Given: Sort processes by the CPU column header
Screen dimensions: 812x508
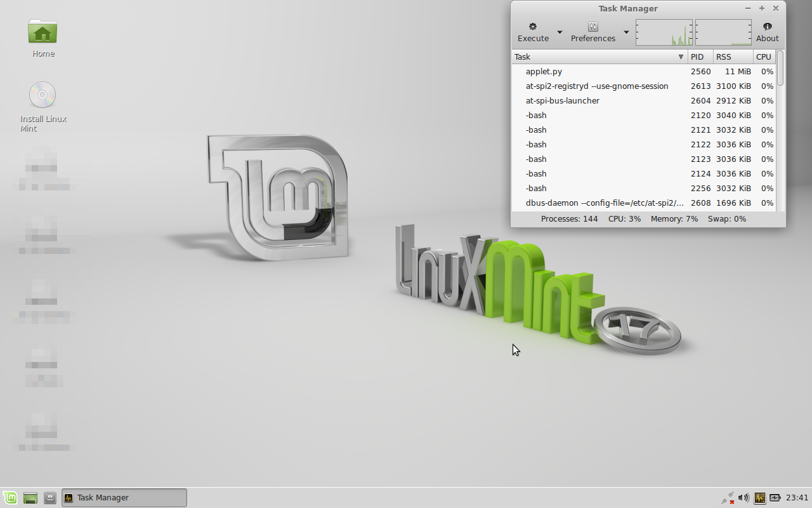Looking at the screenshot, I should click(x=764, y=57).
